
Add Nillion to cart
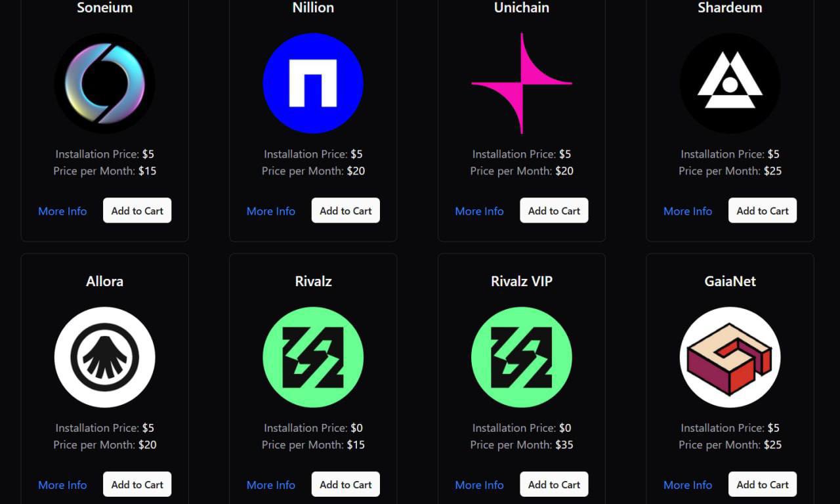345,211
